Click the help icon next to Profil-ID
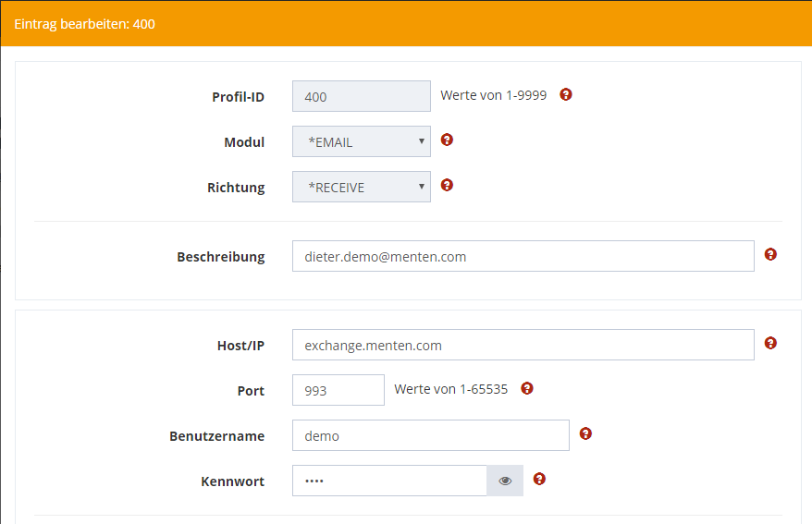This screenshot has width=812, height=524. pos(566,94)
